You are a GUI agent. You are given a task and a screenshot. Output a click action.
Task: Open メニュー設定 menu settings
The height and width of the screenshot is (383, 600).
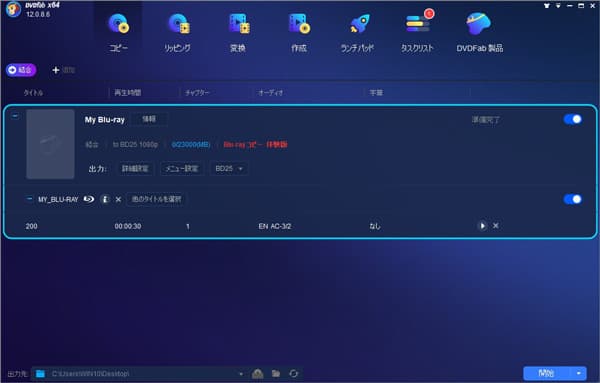182,169
